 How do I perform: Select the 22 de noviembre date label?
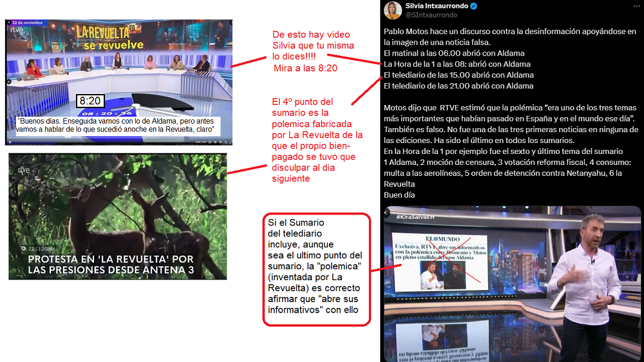[28, 23]
